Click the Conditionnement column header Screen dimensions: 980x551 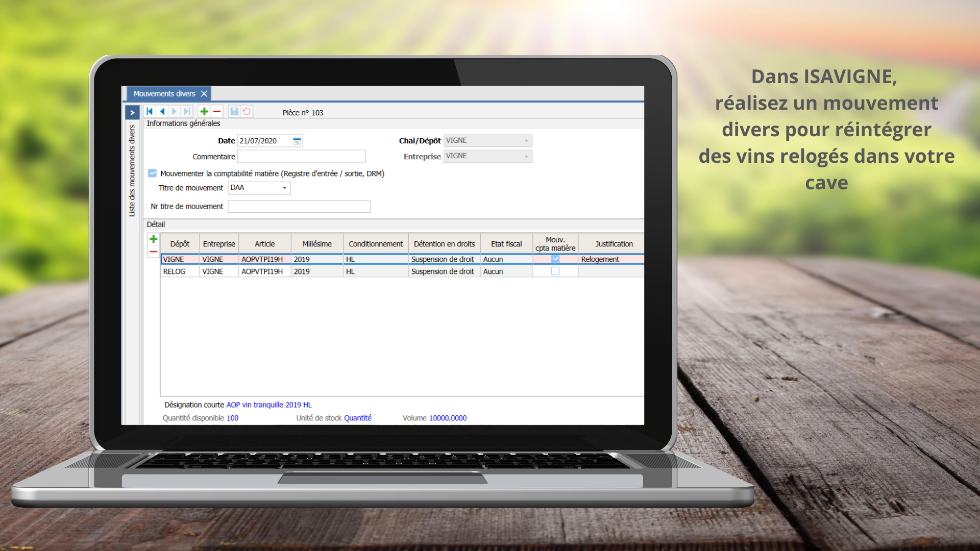click(x=376, y=244)
